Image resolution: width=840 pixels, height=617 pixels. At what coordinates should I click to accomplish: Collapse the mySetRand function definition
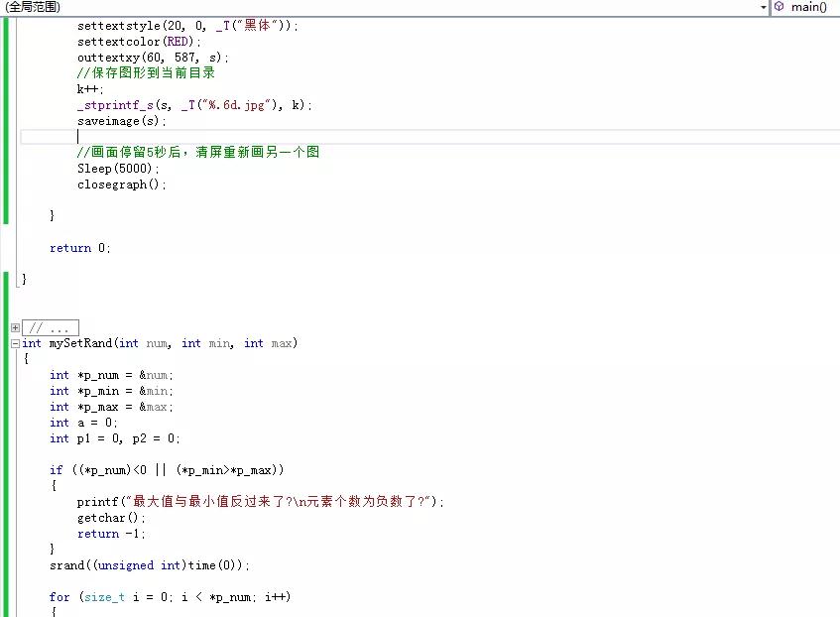(x=16, y=343)
